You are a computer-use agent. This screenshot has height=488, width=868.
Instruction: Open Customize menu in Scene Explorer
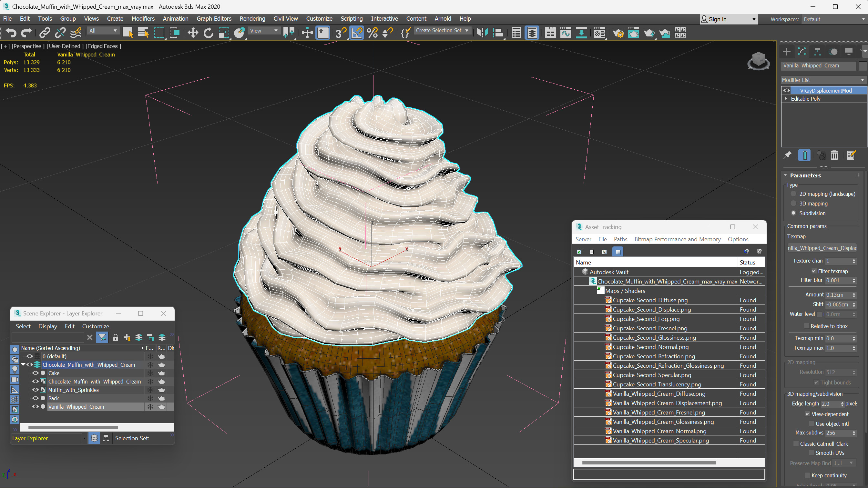click(x=96, y=326)
